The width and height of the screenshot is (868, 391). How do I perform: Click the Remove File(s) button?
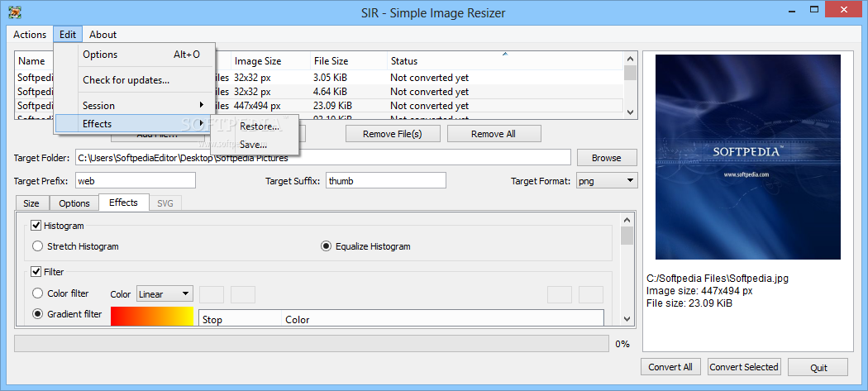[x=393, y=134]
